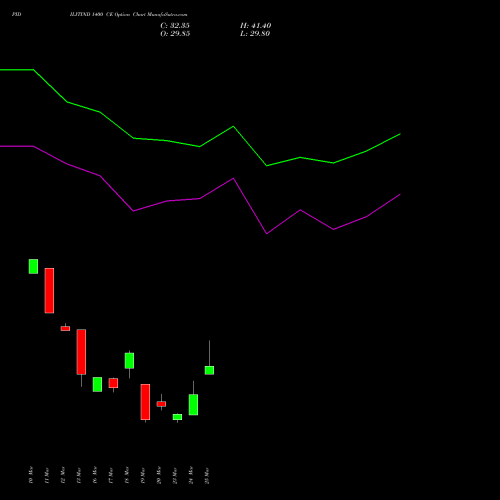The height and width of the screenshot is (500, 500).
Task: Click the 17 Mar date axis label
Action: 111,475
